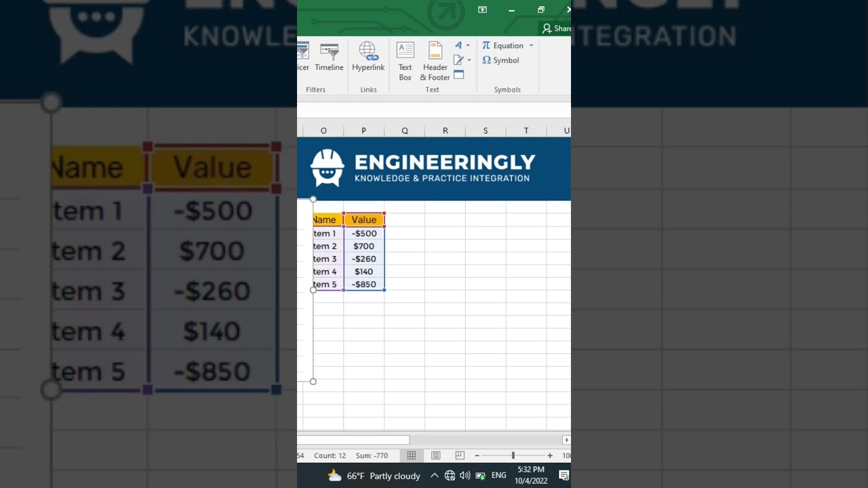Click the Signature Line icon

pos(458,60)
